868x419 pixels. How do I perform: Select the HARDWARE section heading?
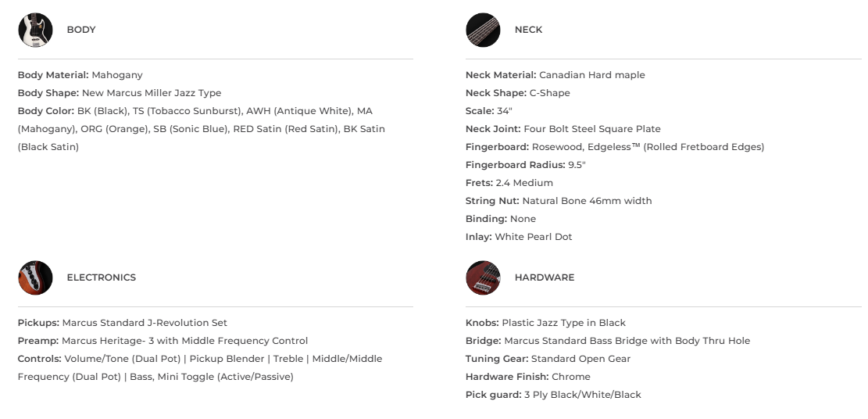click(544, 278)
